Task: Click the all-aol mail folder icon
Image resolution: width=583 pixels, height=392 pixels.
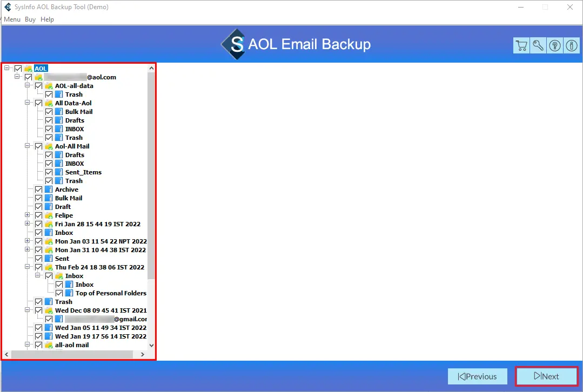Action: click(x=49, y=345)
